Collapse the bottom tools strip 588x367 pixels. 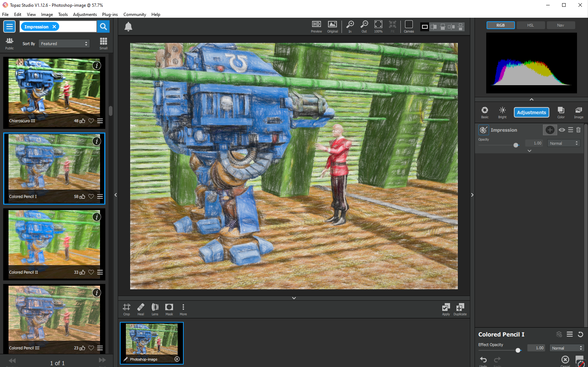pyautogui.click(x=294, y=298)
